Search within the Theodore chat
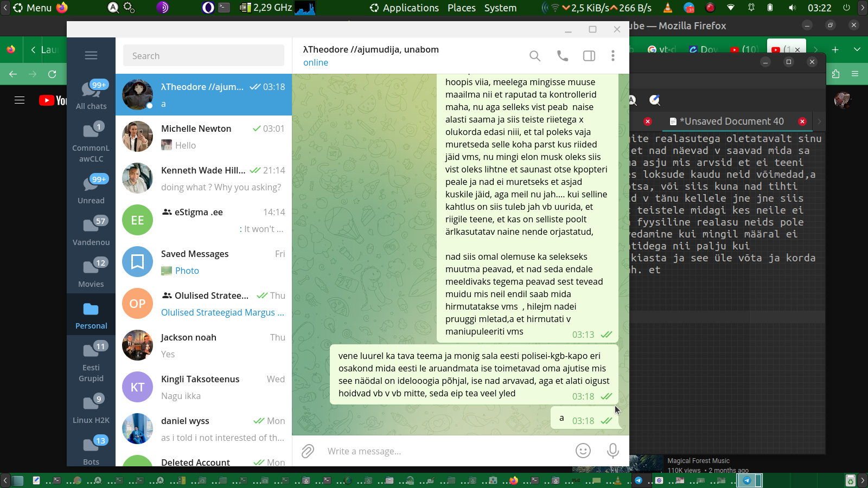This screenshot has height=488, width=868. pos(535,56)
